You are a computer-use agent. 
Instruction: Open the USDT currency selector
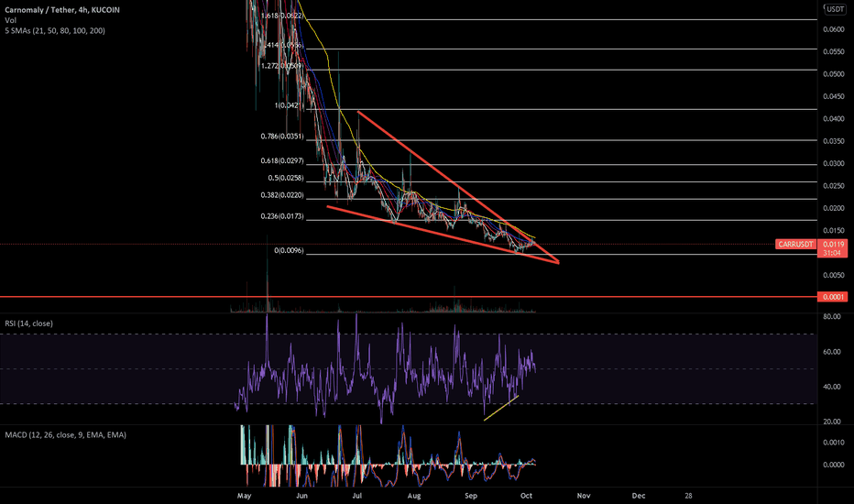tap(835, 9)
